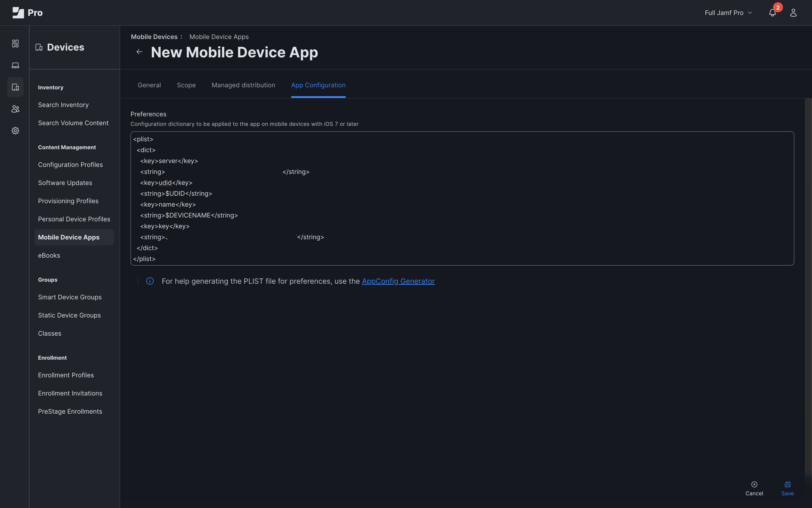
Task: Open eBooks in sidebar
Action: tap(49, 255)
